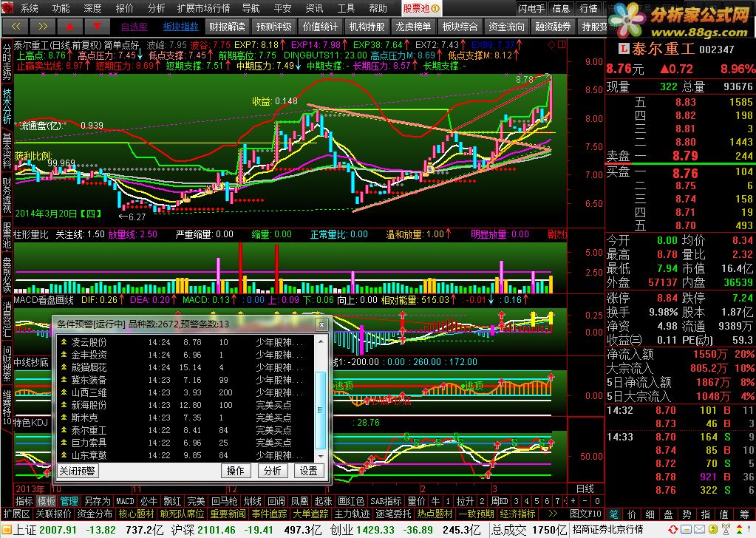Select 熊猫烟花 row in alert list
Screen dimensions: 756x538
click(187, 367)
